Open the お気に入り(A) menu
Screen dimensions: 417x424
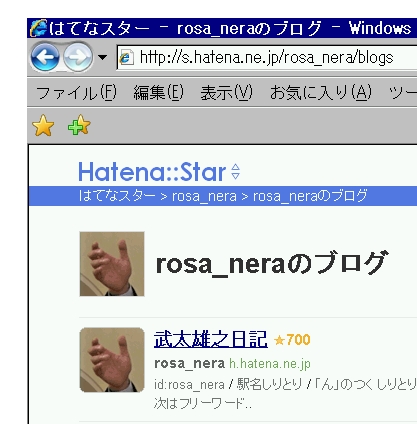point(321,92)
